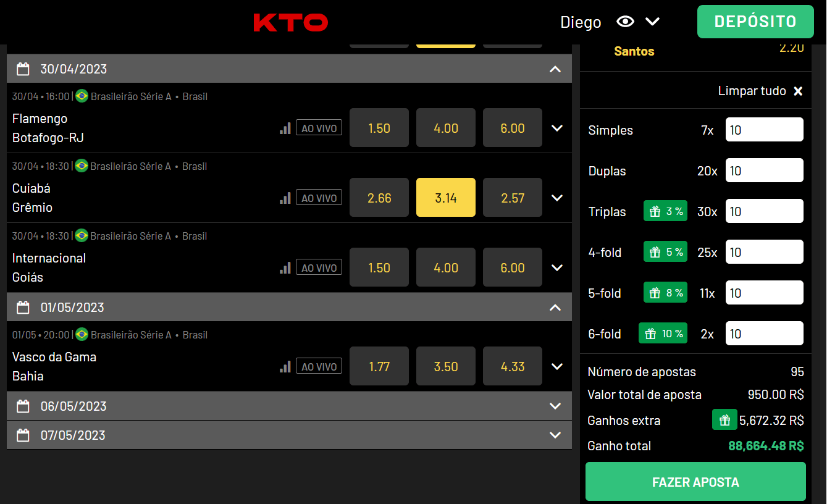
Task: Open stats bars icon for Flamengo match
Action: [285, 128]
